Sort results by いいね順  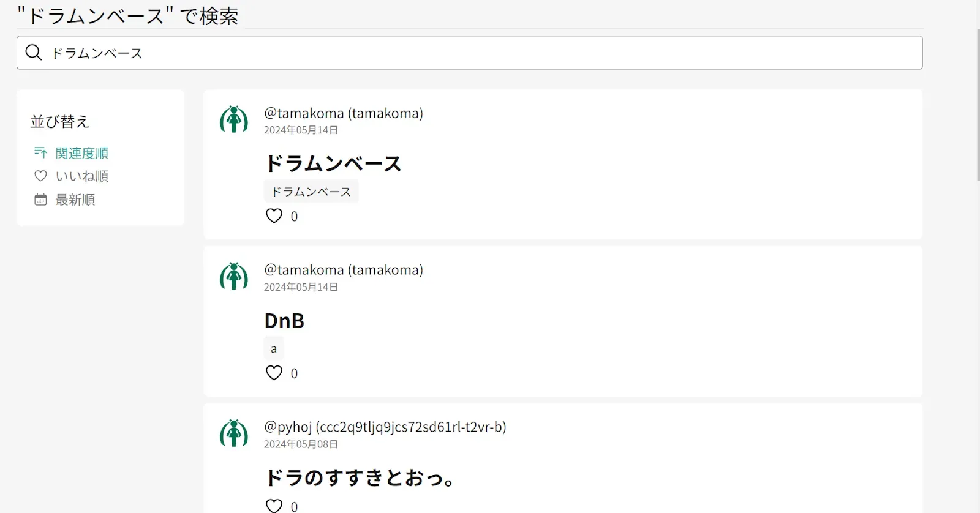(81, 176)
